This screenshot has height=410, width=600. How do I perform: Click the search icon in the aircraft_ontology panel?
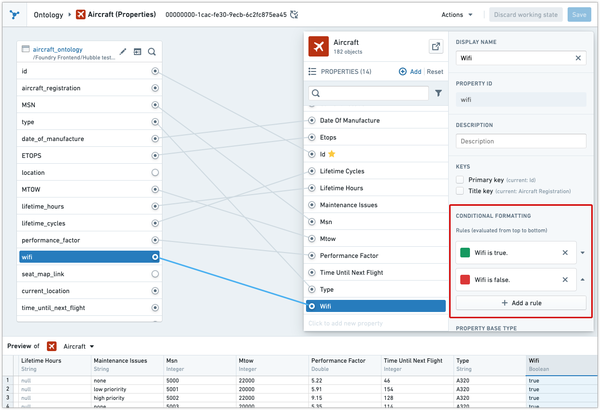pyautogui.click(x=152, y=51)
